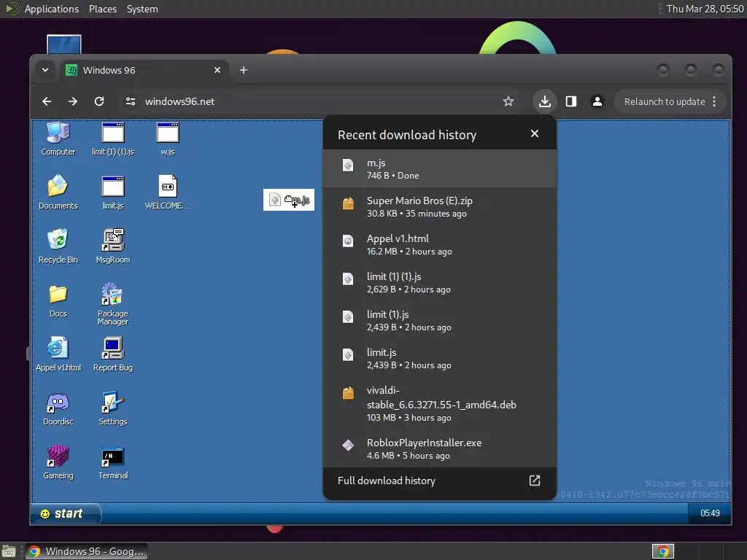Open the Chrome profile icon
747x560 pixels.
click(x=597, y=101)
